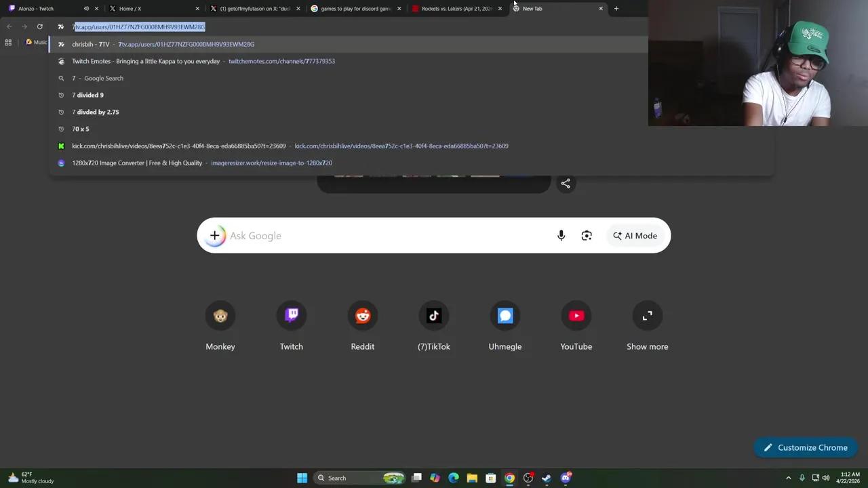This screenshot has height=488, width=868.
Task: Click the address bar URL field
Action: tap(349, 26)
